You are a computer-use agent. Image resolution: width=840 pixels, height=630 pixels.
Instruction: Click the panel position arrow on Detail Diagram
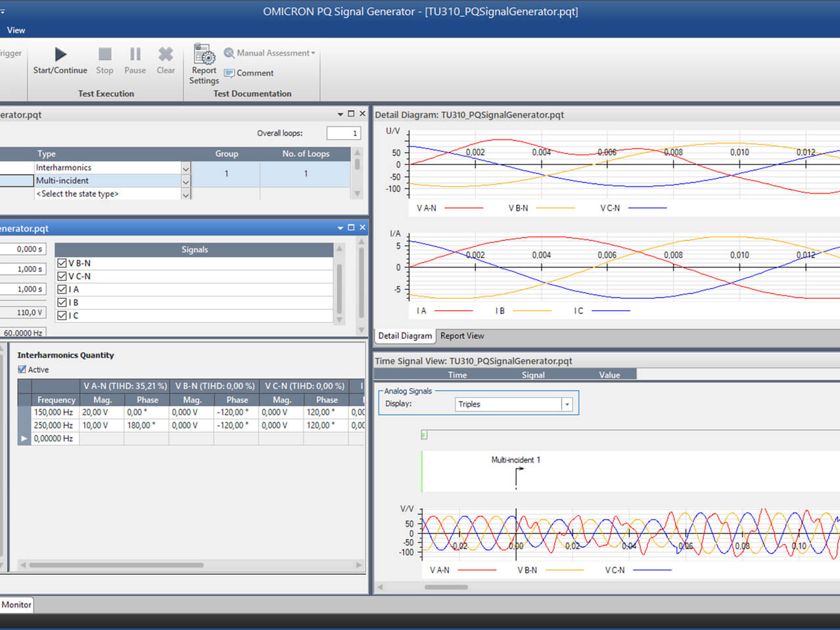click(340, 114)
